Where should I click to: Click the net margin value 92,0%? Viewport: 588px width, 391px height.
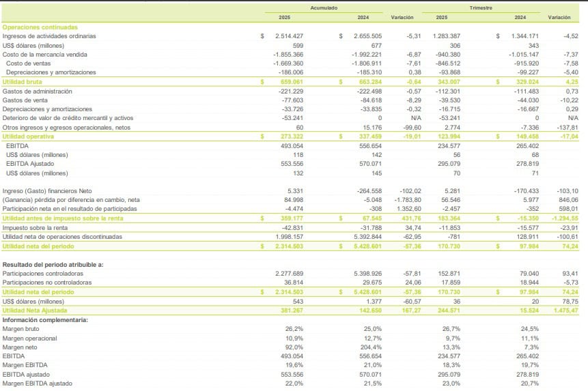pyautogui.click(x=294, y=347)
